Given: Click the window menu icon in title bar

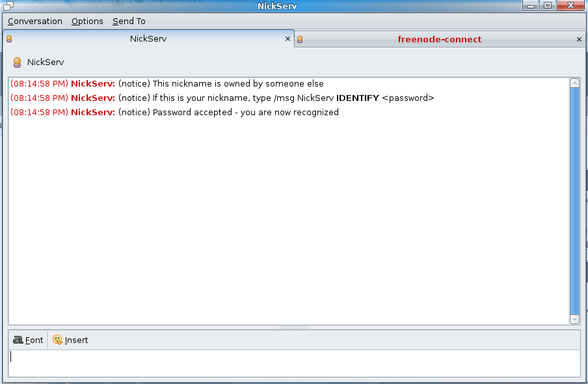Looking at the screenshot, I should point(8,6).
